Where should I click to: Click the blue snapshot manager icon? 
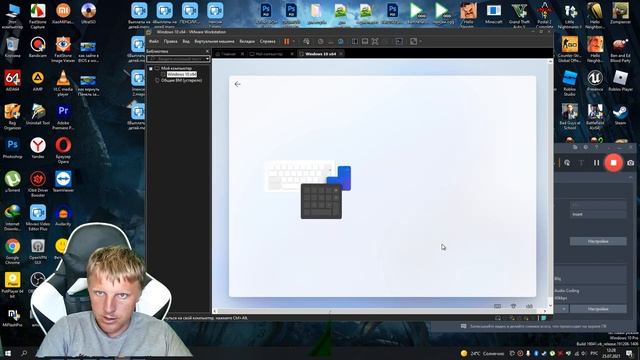click(340, 41)
